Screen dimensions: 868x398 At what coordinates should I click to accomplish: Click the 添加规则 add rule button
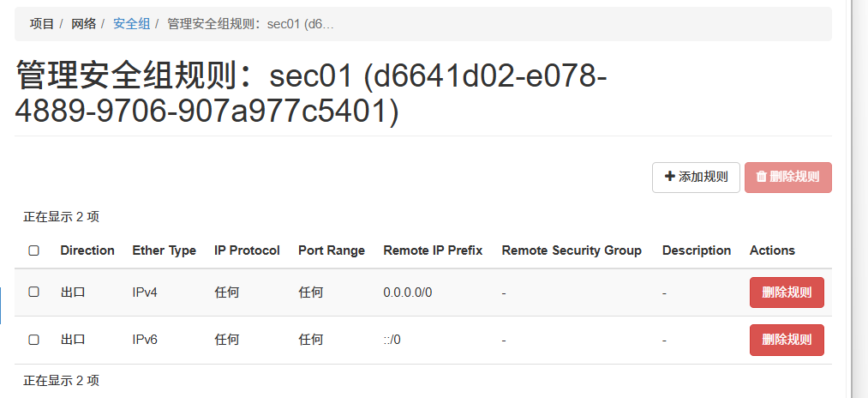coord(696,178)
